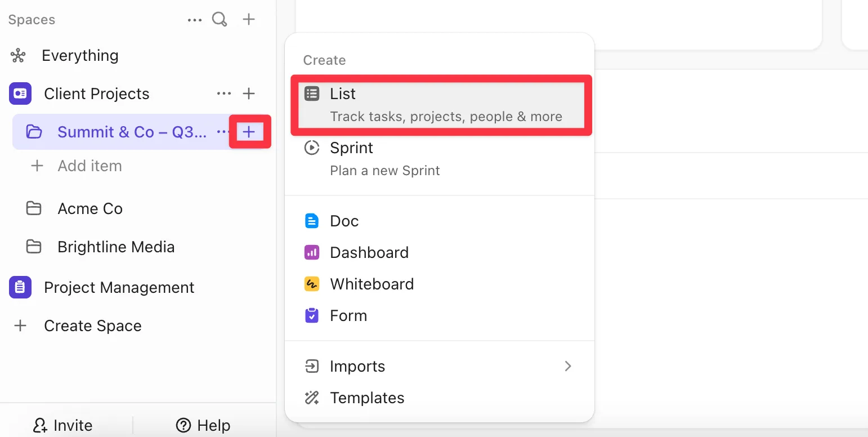Click the Client Projects space avatar icon
This screenshot has width=868, height=437.
20,93
